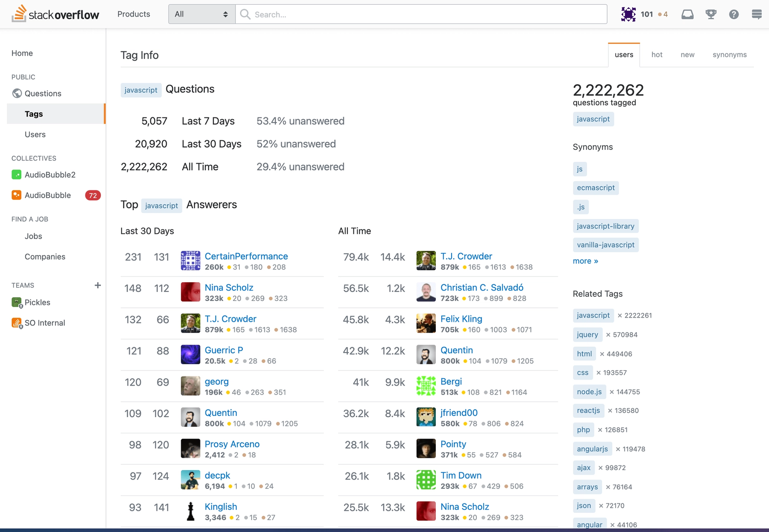Click the angularjs related tag
The width and height of the screenshot is (769, 532).
coord(592,449)
